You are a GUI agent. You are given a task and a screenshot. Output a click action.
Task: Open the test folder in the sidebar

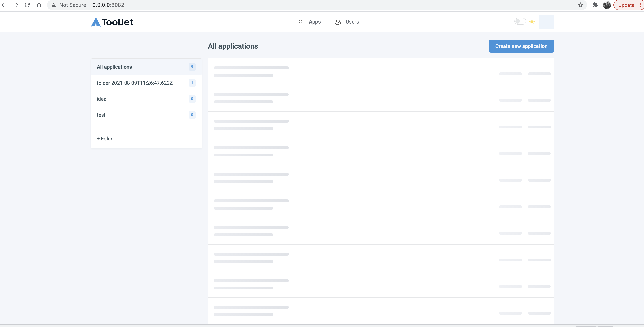click(x=101, y=115)
